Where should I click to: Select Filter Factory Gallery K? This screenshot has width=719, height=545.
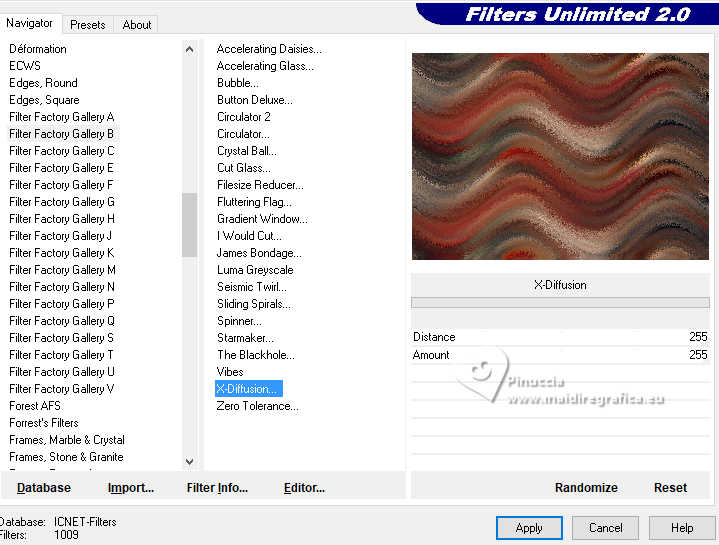pyautogui.click(x=61, y=253)
